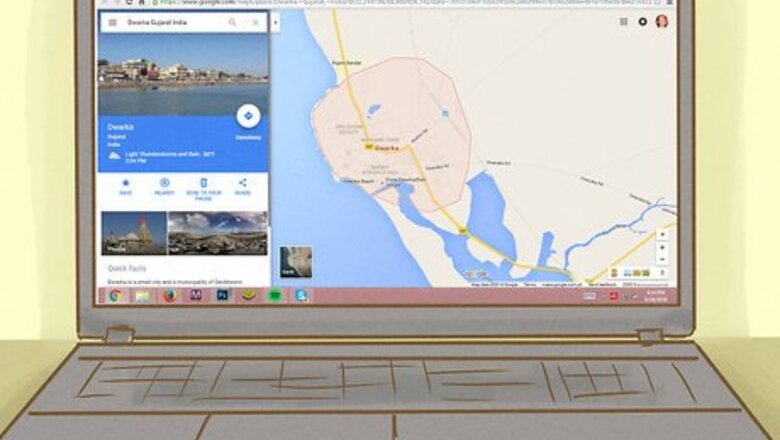Expand the imagery bar with arrow

coord(662,272)
